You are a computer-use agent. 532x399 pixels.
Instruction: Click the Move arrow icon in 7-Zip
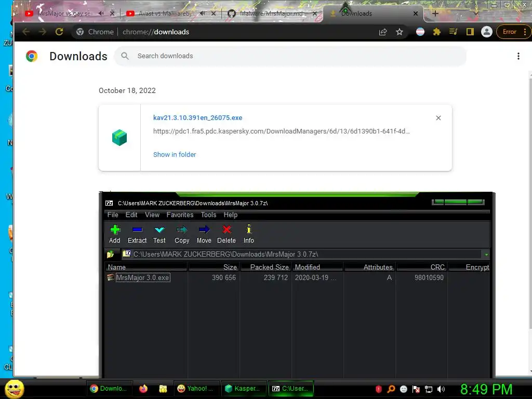click(x=204, y=230)
